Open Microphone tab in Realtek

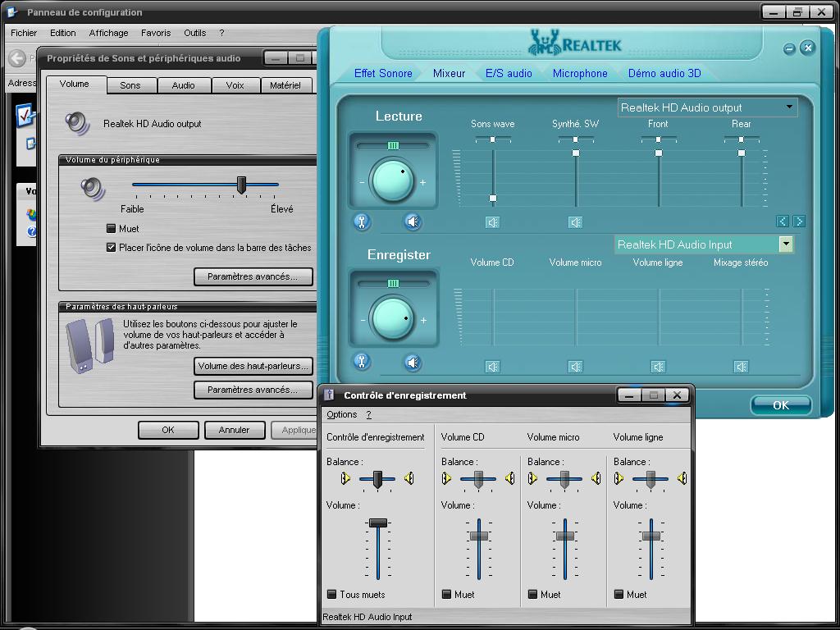click(x=580, y=73)
